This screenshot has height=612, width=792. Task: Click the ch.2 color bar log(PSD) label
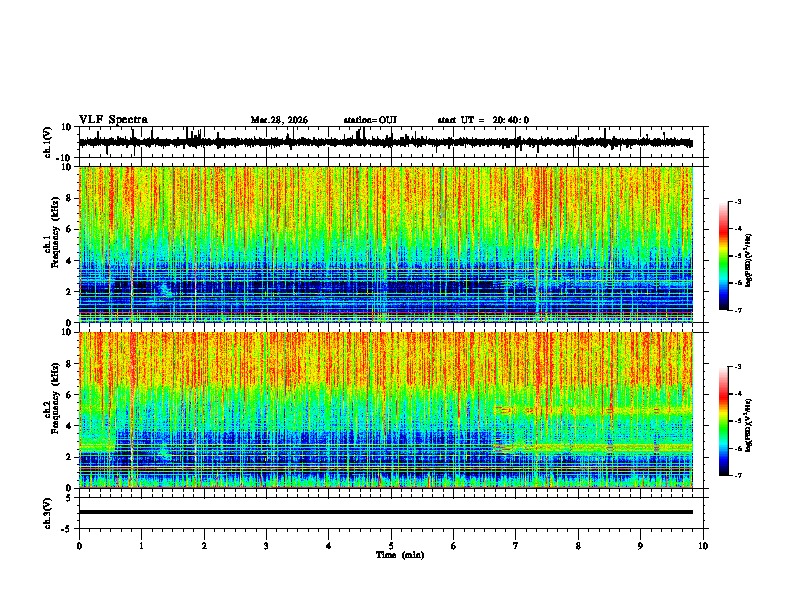[748, 425]
